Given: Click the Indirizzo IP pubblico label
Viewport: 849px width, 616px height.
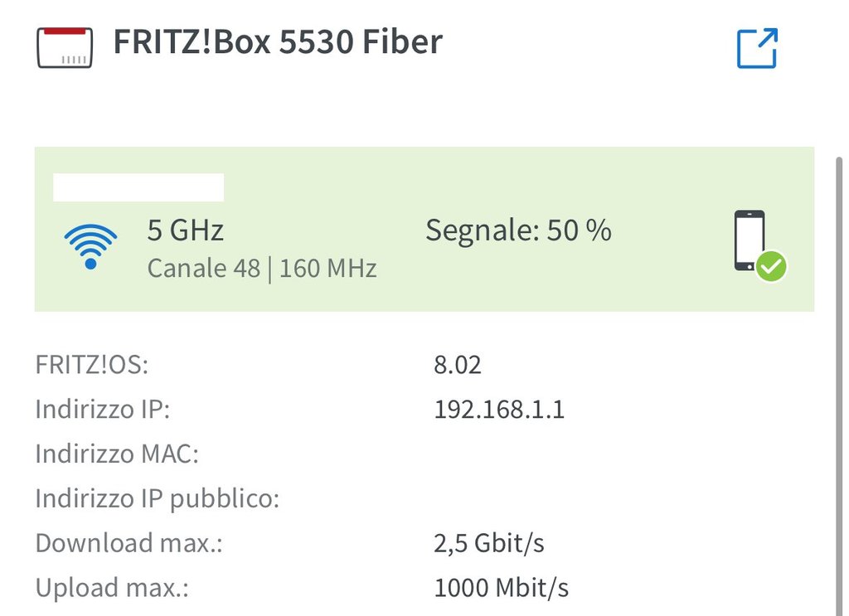Looking at the screenshot, I should pos(158,499).
